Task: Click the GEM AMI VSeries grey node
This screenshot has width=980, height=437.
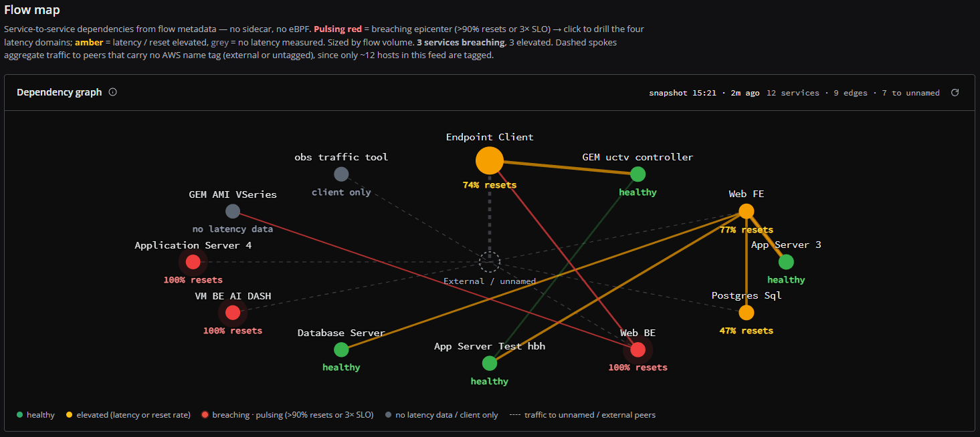Action: click(x=232, y=211)
